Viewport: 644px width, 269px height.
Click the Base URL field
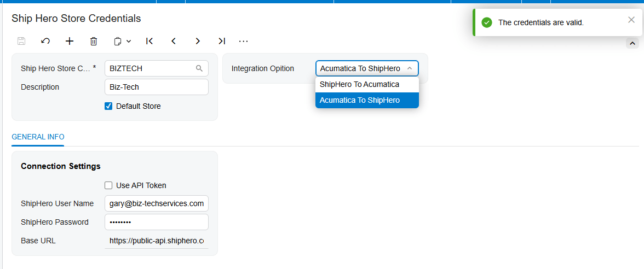[157, 241]
